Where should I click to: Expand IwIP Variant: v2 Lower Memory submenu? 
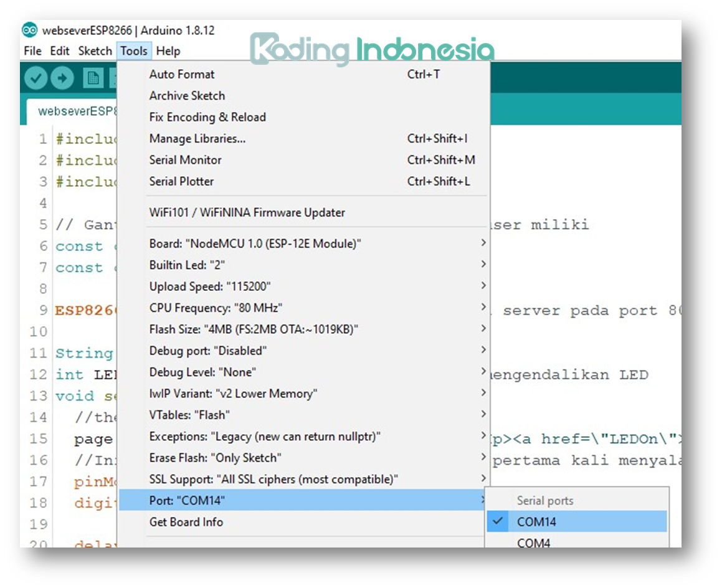click(304, 393)
